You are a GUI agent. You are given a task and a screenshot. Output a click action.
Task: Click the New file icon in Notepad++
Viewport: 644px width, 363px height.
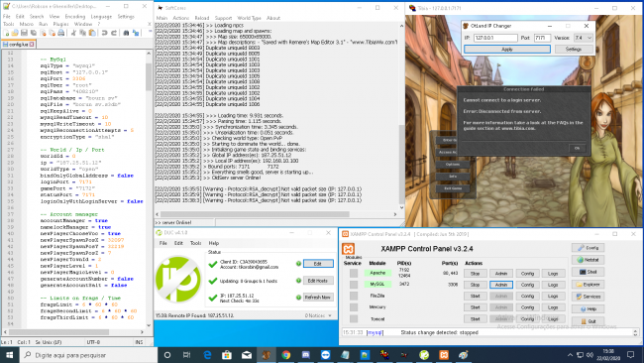tap(6, 33)
